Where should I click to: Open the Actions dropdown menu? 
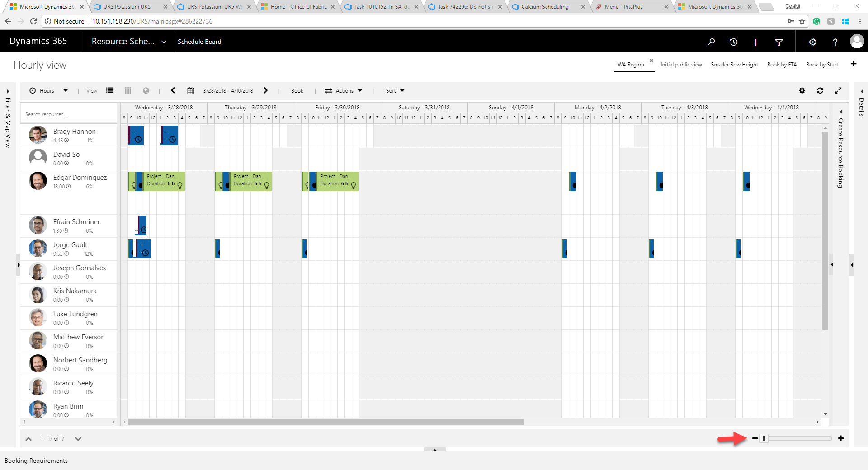point(344,90)
